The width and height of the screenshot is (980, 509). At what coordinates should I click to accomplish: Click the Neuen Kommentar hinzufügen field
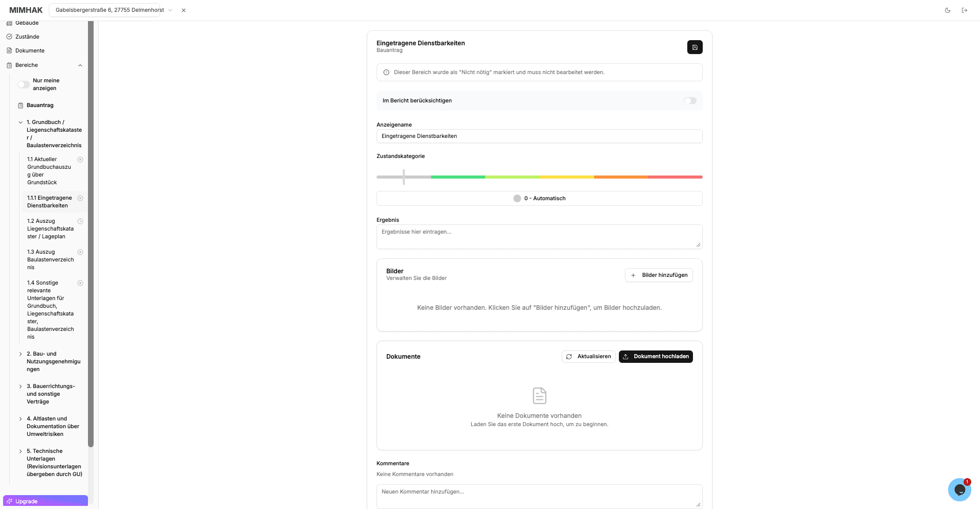540,496
